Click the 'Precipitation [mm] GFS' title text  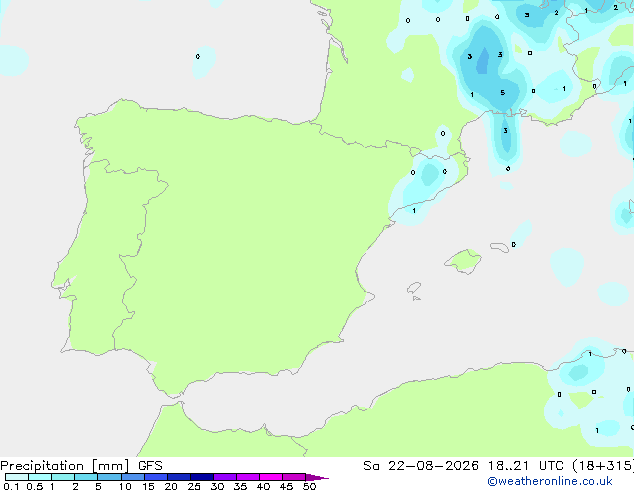(81, 466)
